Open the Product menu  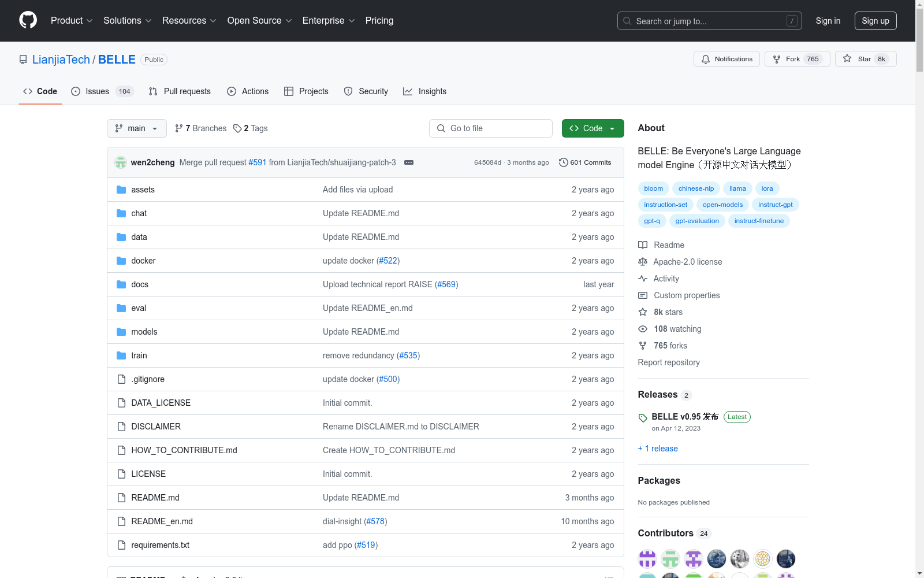72,20
